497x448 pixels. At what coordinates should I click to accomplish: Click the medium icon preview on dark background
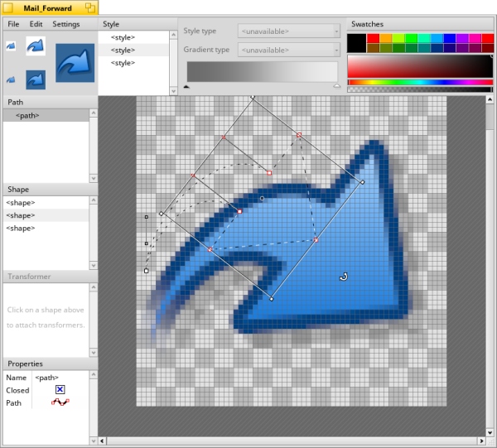35,80
